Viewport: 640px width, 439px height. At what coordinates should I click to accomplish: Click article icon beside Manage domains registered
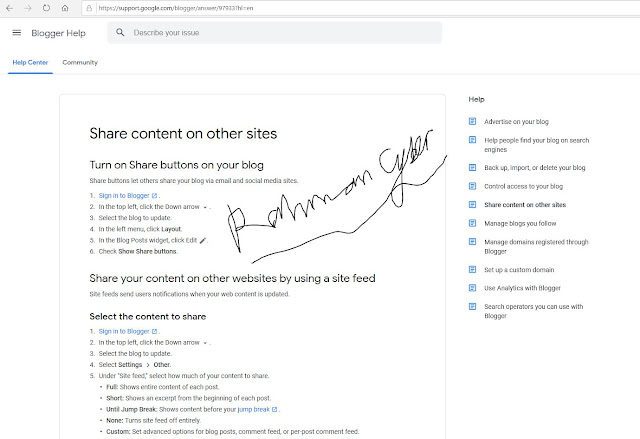tap(473, 242)
